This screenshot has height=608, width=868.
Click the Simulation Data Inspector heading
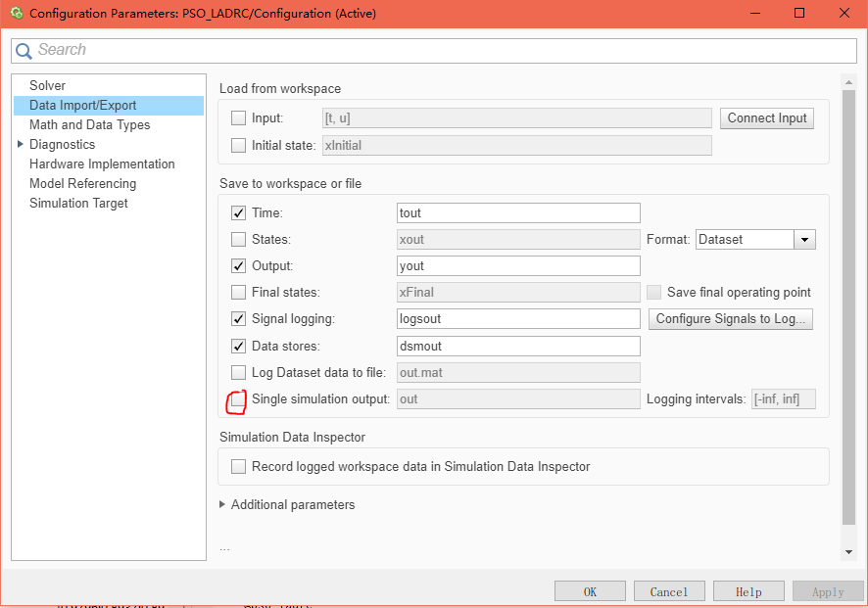(292, 437)
